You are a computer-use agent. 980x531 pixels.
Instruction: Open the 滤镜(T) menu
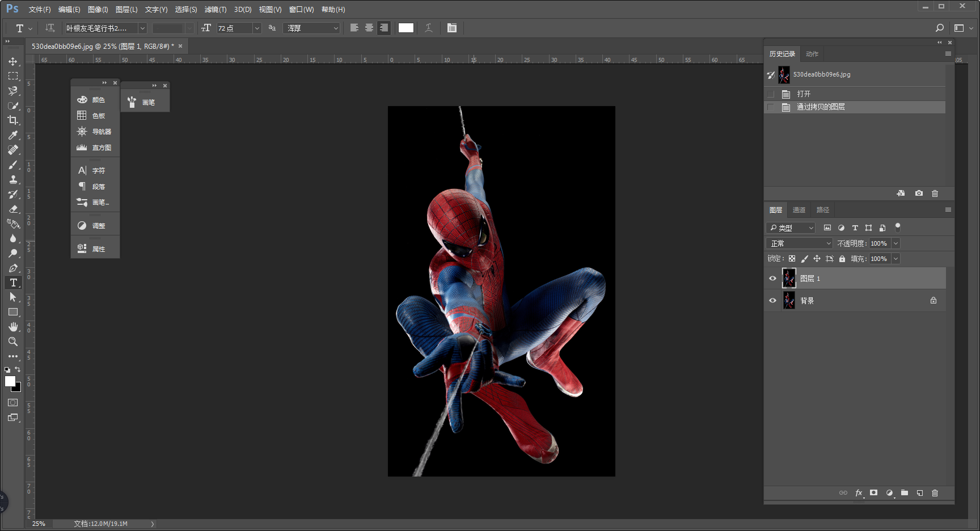click(x=215, y=10)
